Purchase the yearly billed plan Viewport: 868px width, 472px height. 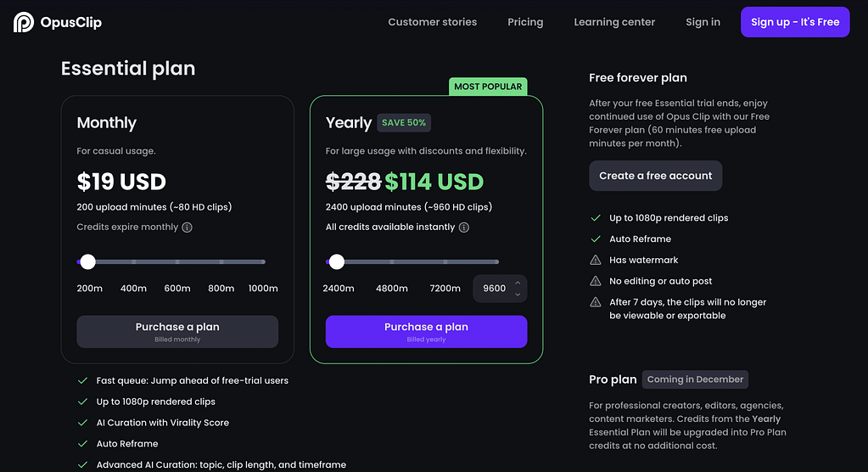tap(426, 332)
